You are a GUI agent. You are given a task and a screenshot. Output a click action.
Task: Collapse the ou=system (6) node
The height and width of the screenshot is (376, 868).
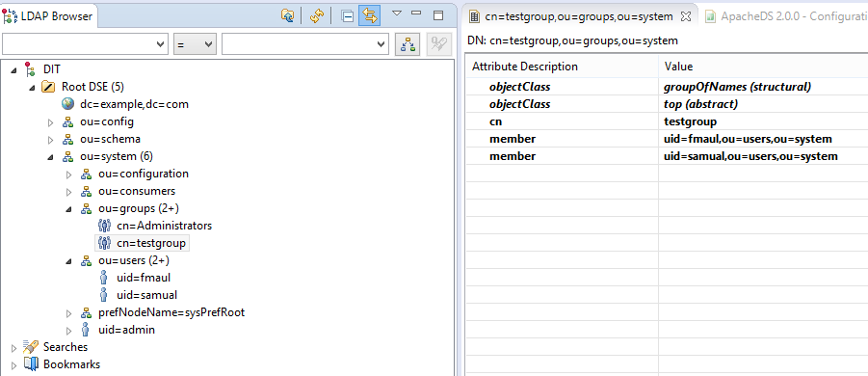[x=50, y=157]
